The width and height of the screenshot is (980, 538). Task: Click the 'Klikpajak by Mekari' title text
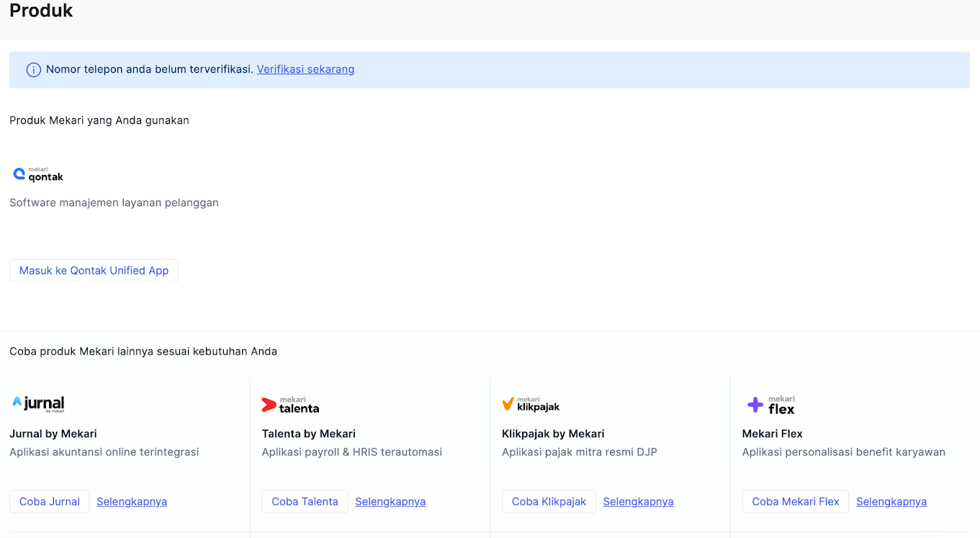click(x=553, y=434)
